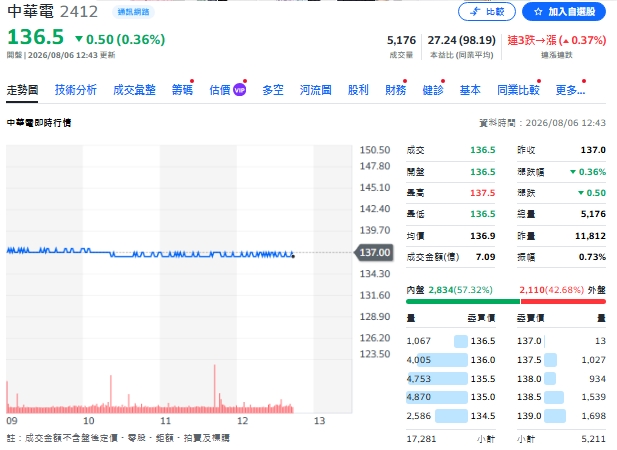Click the 內盤 2,834(57.32%) label
This screenshot has width=617, height=450.
tap(449, 290)
